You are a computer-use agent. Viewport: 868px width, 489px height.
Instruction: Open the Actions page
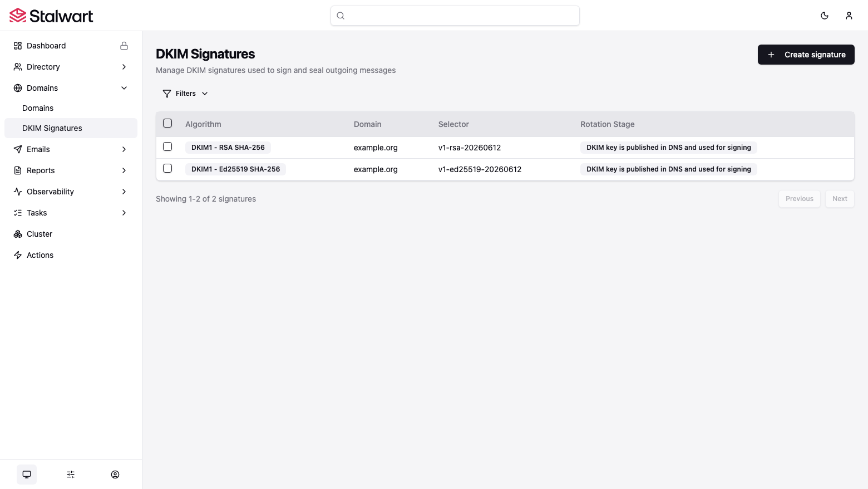coord(71,255)
